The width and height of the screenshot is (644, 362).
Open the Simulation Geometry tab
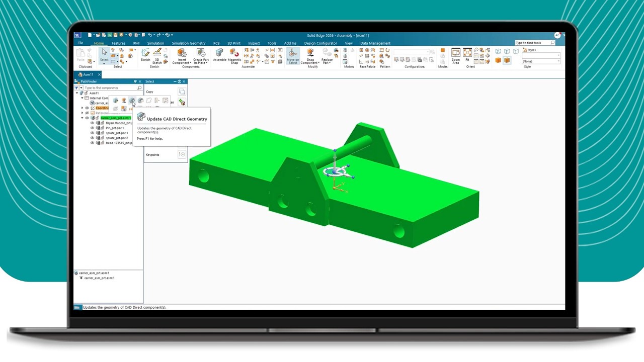click(x=189, y=43)
